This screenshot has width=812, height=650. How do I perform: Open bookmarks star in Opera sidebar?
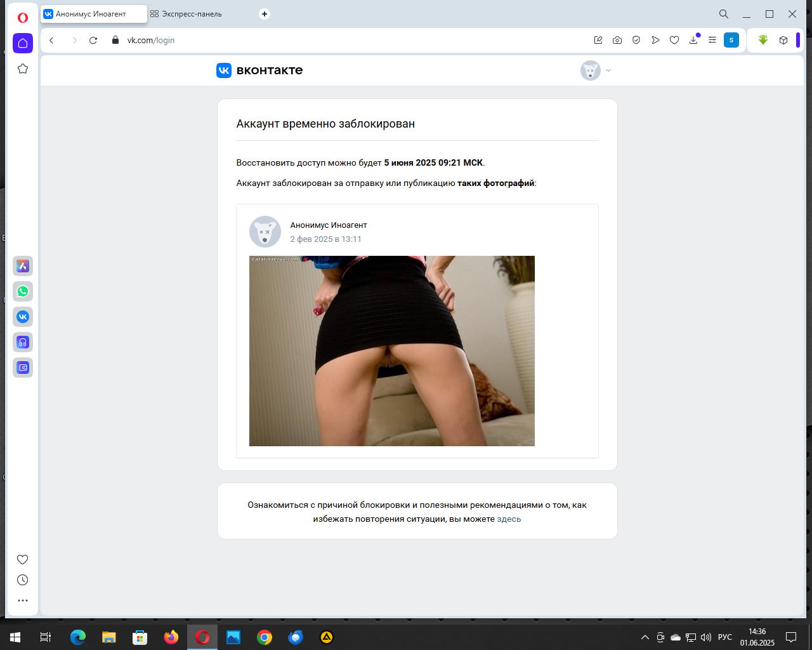coord(23,69)
